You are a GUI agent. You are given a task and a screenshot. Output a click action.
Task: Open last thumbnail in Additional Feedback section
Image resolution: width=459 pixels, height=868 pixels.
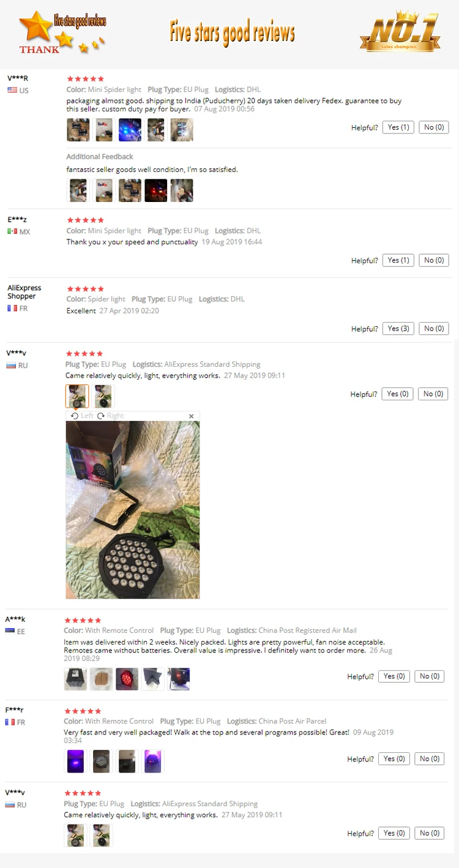(x=182, y=190)
